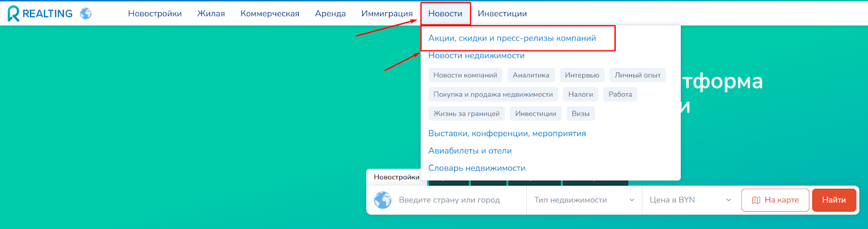The image size is (868, 229).
Task: Expand the «Тип недвижимости» dropdown
Action: point(584,200)
